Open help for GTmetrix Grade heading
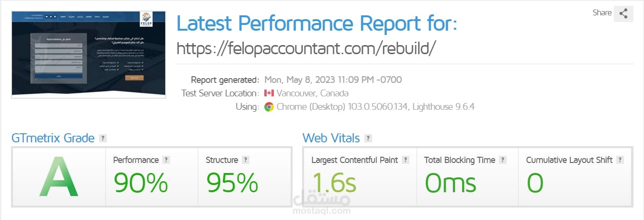Image resolution: width=644 pixels, height=220 pixels. coord(102,139)
